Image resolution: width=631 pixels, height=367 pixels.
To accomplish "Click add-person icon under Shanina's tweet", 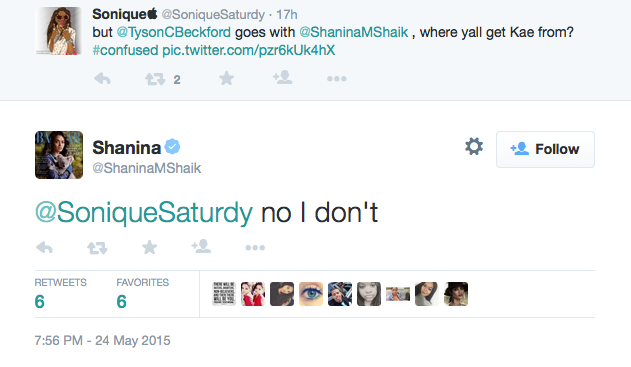I will tap(201, 246).
